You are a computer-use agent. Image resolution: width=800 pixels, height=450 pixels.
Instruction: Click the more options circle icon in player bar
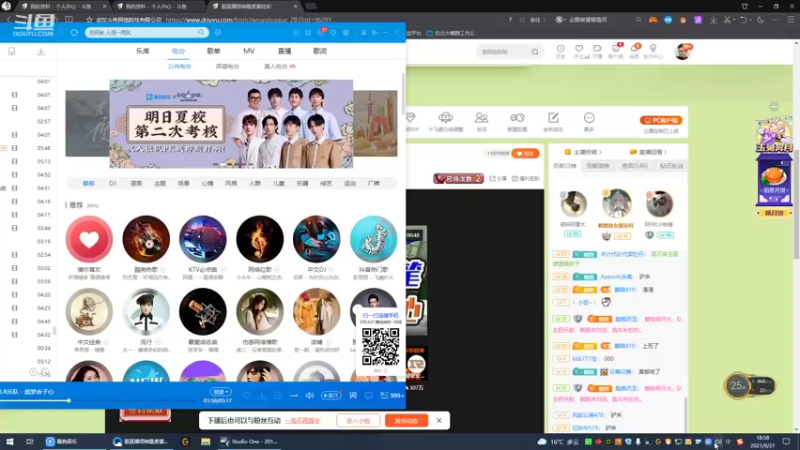tap(278, 395)
